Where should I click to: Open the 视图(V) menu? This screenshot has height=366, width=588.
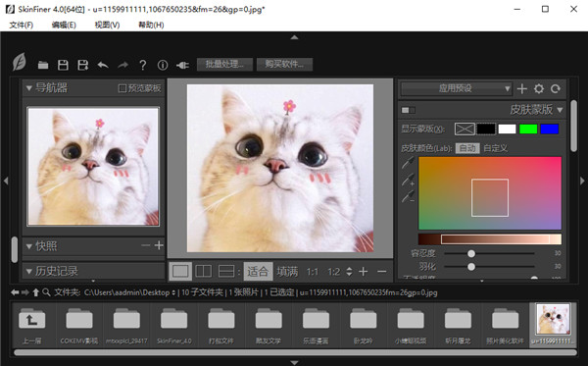click(107, 25)
